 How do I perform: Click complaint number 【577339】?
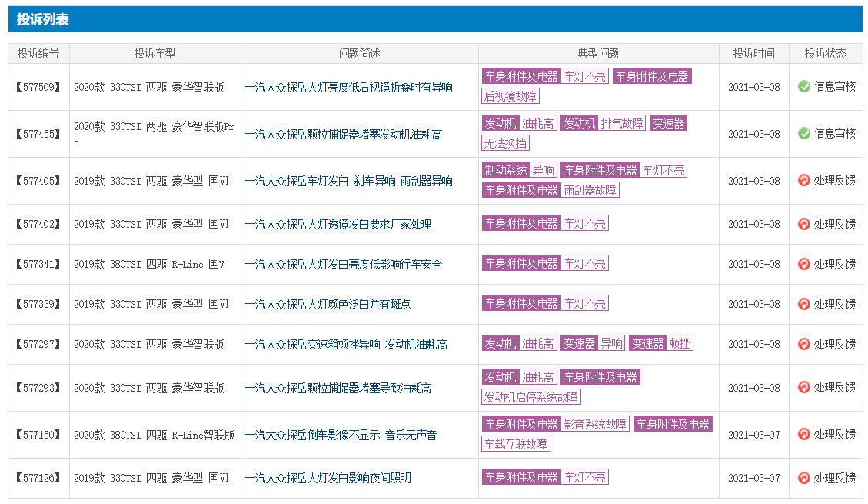coord(38,304)
